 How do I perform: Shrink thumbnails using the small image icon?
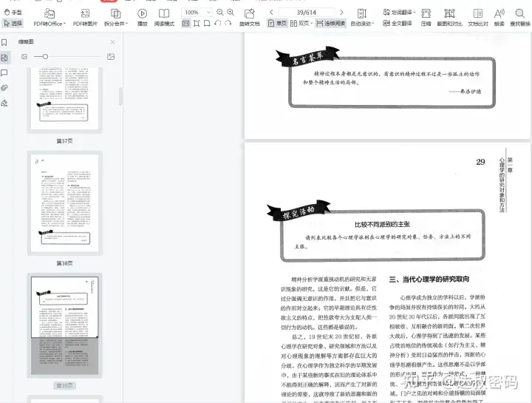(24, 57)
